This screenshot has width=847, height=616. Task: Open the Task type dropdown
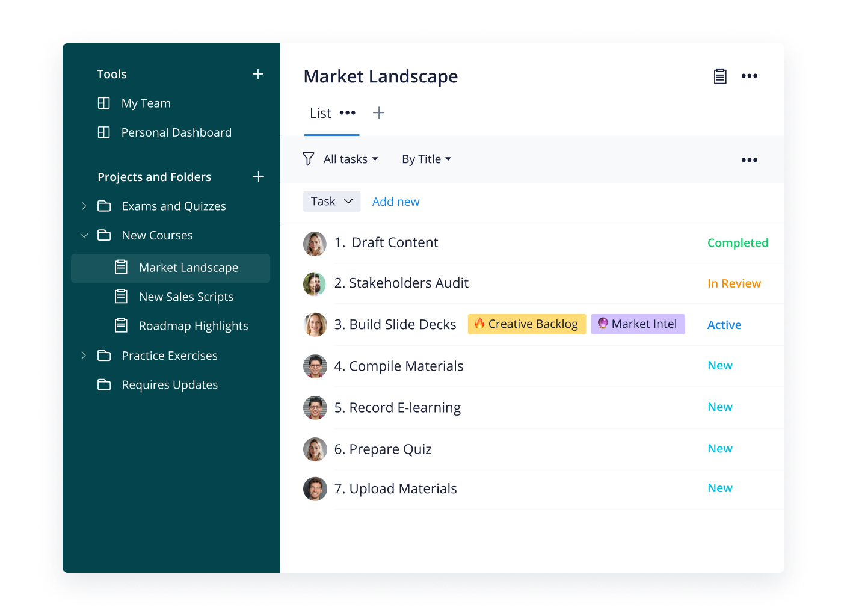(x=331, y=202)
